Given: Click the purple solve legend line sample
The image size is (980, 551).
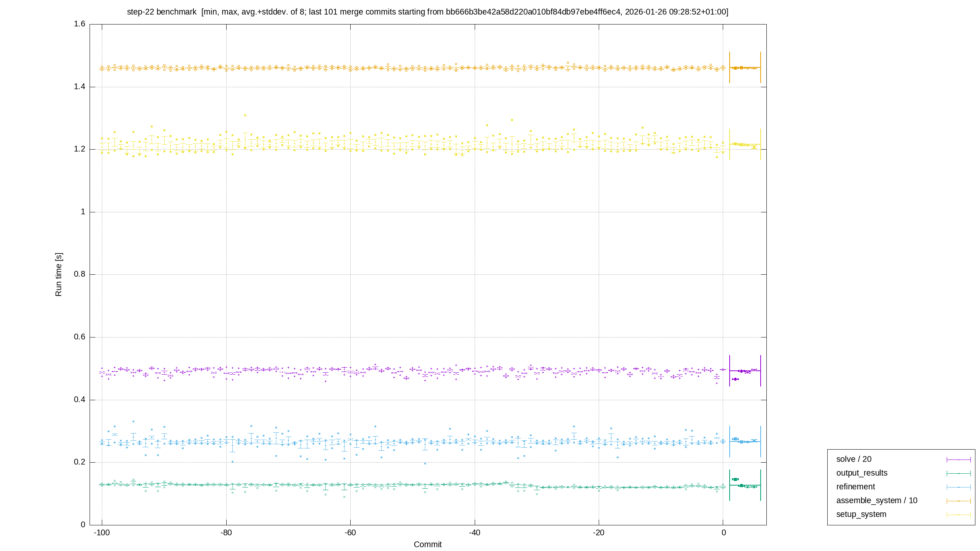Looking at the screenshot, I should point(959,460).
